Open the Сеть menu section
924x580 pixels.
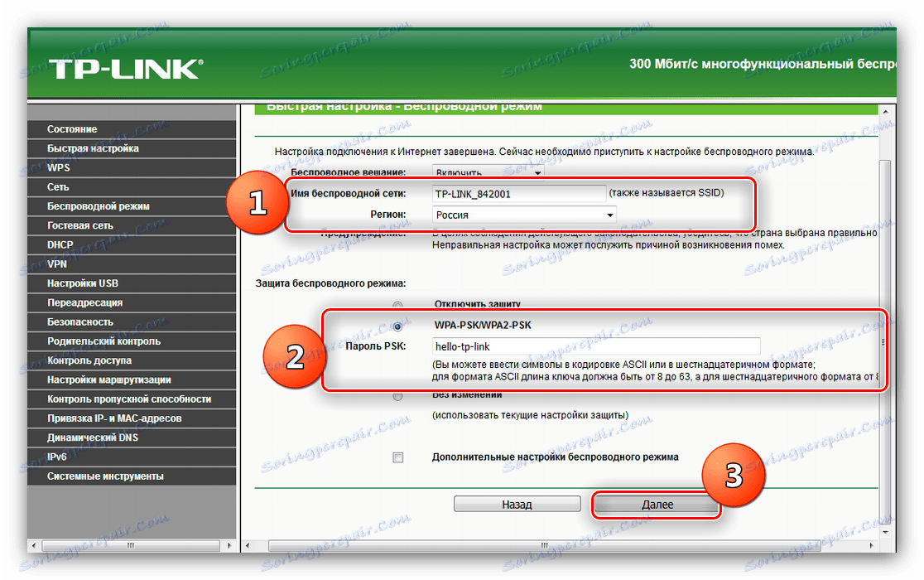pos(132,187)
